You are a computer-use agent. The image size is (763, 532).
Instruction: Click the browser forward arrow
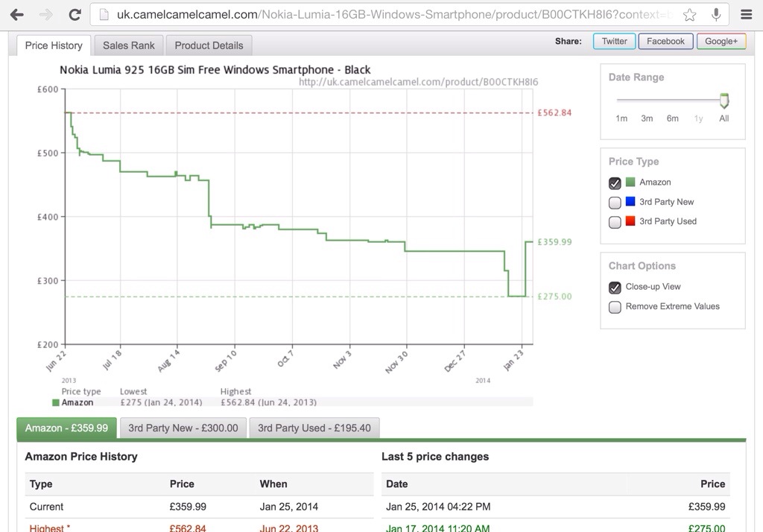45,14
